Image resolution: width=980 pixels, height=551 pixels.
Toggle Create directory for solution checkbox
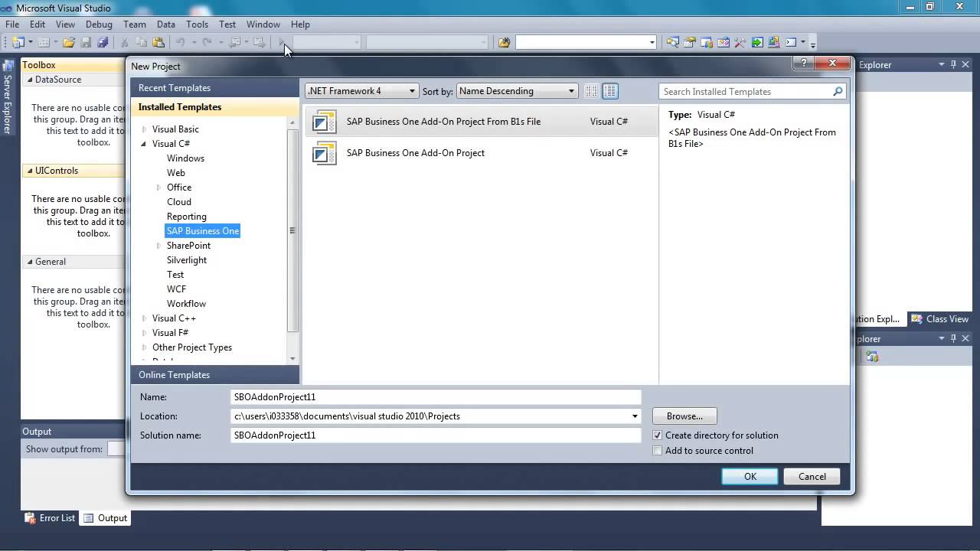657,435
